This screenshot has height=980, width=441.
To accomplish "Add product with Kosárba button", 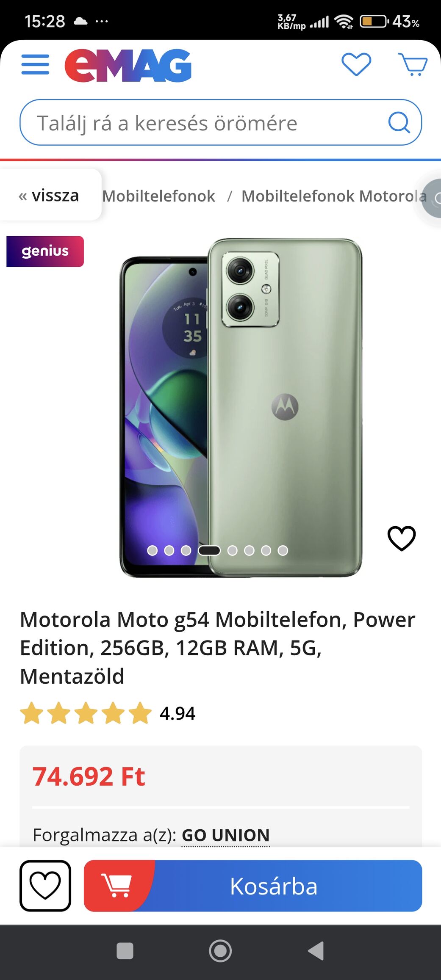I will [253, 886].
